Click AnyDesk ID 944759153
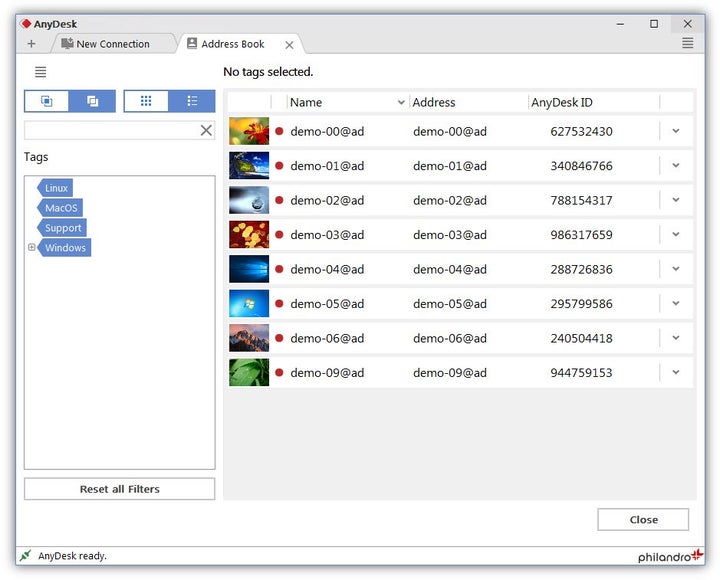 pyautogui.click(x=581, y=372)
